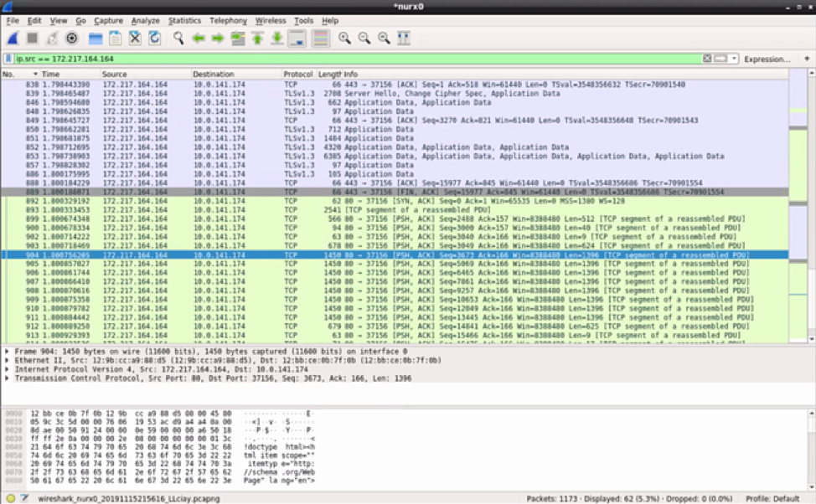Viewport: 816px width, 504px height.
Task: Start capturing packets with the shark fin icon
Action: coord(13,38)
